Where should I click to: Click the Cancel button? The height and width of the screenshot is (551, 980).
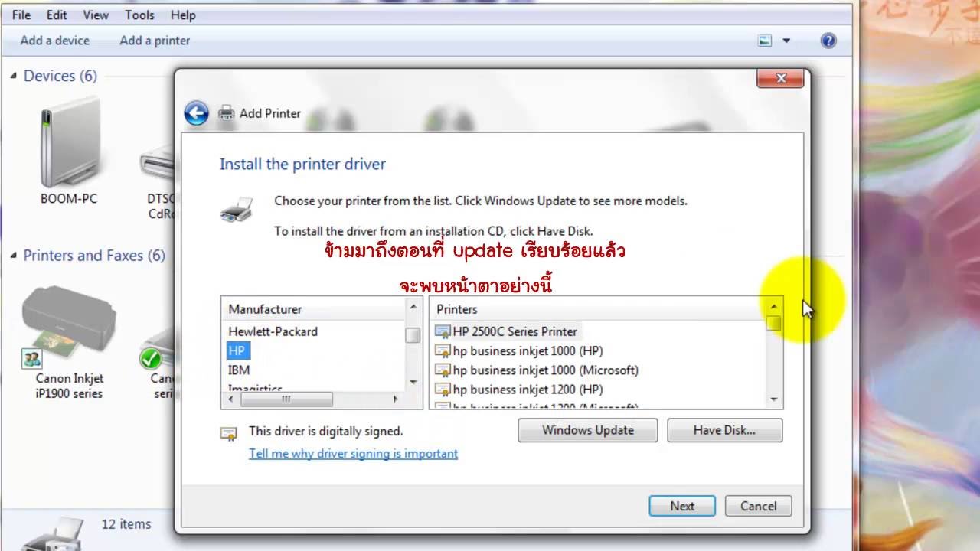758,506
